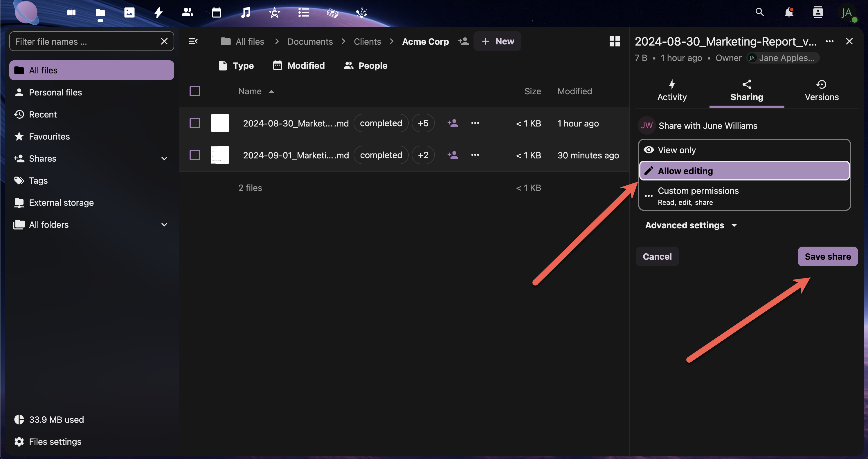Open share icon for the 2024-09-01 file

[453, 155]
